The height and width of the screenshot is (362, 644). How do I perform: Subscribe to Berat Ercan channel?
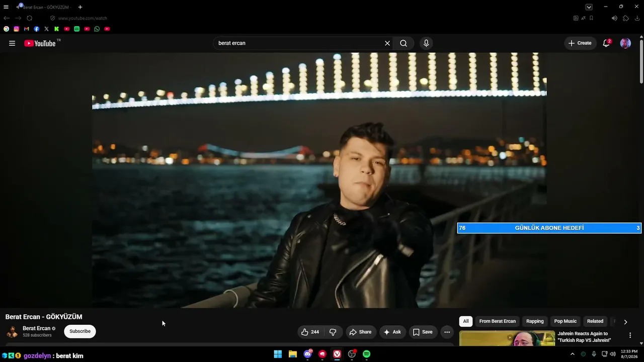[x=80, y=331]
